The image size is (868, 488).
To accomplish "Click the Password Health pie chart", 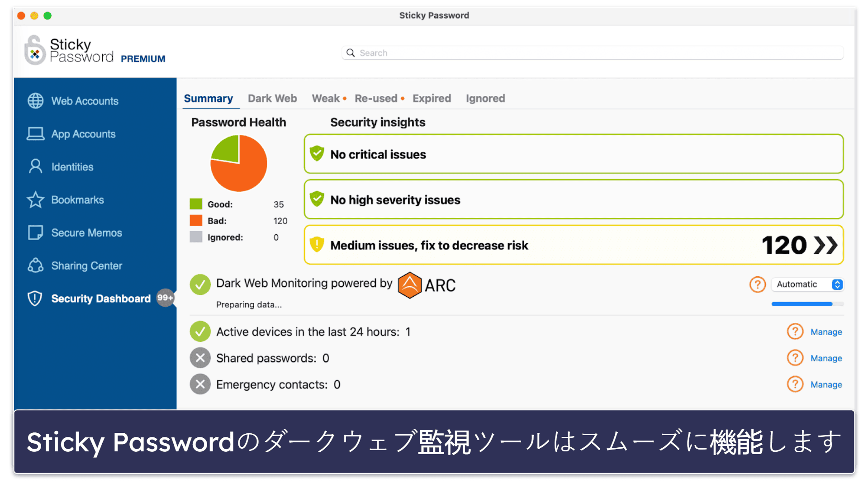I will (x=239, y=163).
